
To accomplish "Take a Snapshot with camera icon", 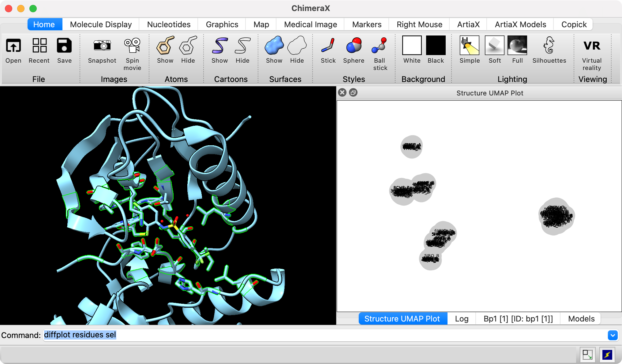I will pos(102,46).
